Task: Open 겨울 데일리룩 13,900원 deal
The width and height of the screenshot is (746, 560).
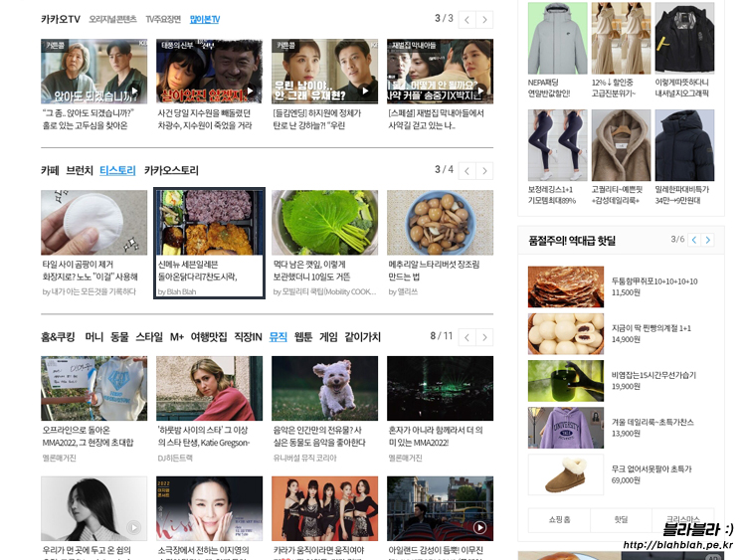Action: point(653,428)
